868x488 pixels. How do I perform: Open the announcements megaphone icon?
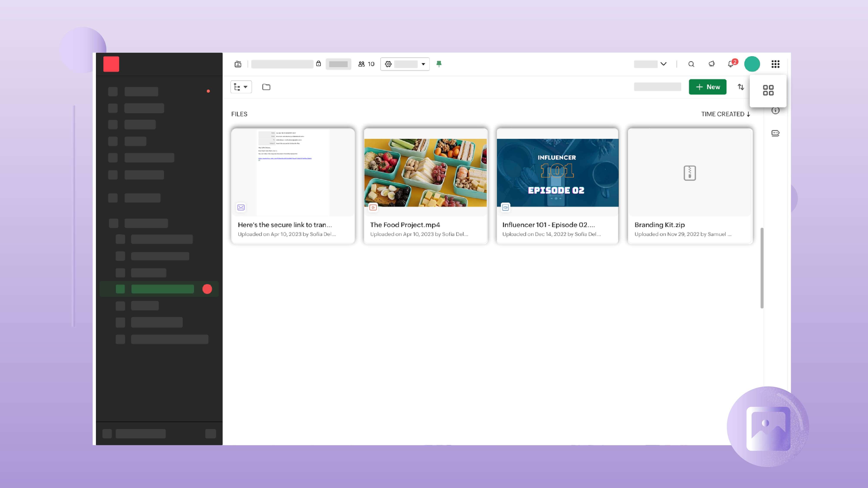[711, 64]
